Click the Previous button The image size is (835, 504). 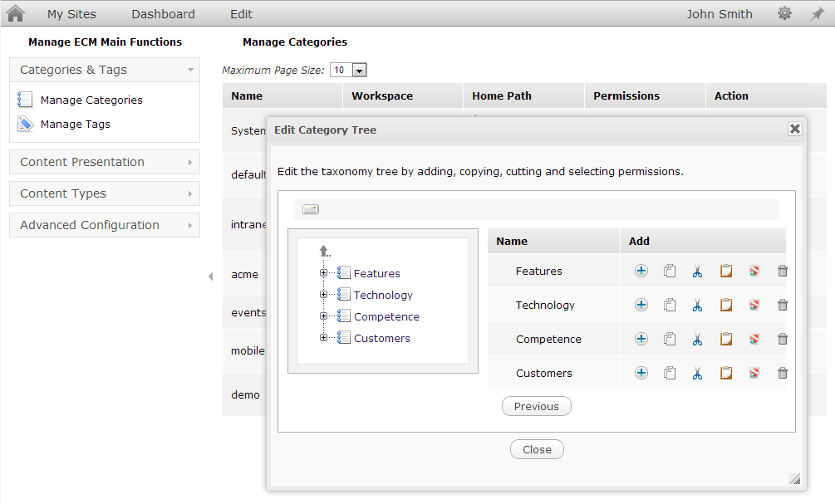[536, 406]
